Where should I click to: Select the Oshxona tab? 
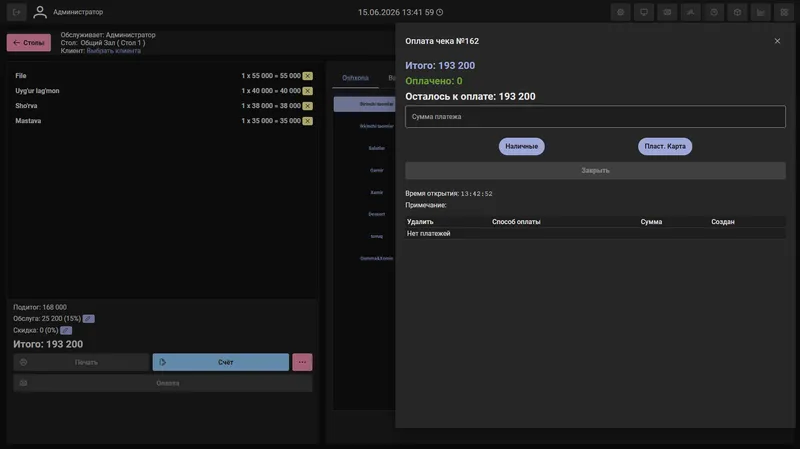(355, 78)
